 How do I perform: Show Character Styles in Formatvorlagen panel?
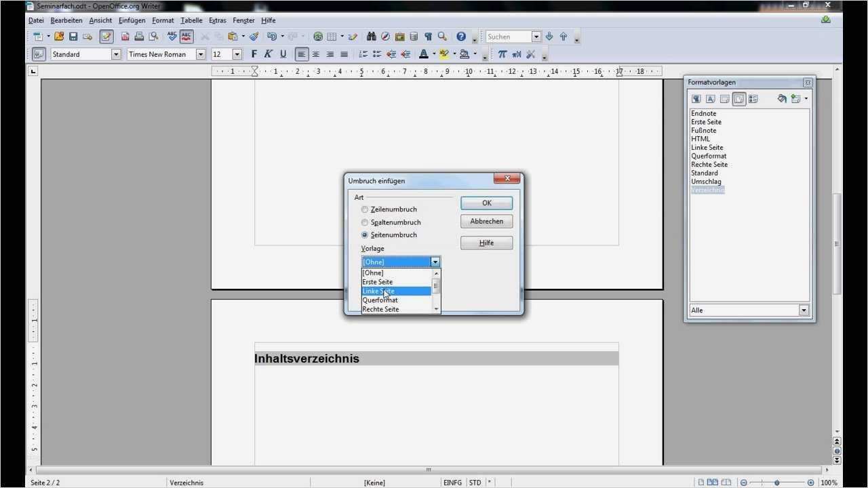pyautogui.click(x=710, y=99)
